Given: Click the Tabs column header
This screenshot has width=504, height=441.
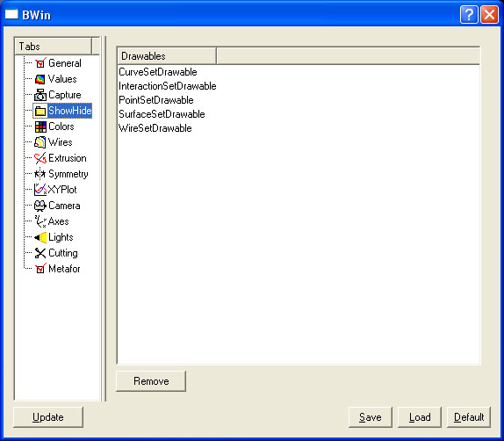Looking at the screenshot, I should [x=53, y=47].
